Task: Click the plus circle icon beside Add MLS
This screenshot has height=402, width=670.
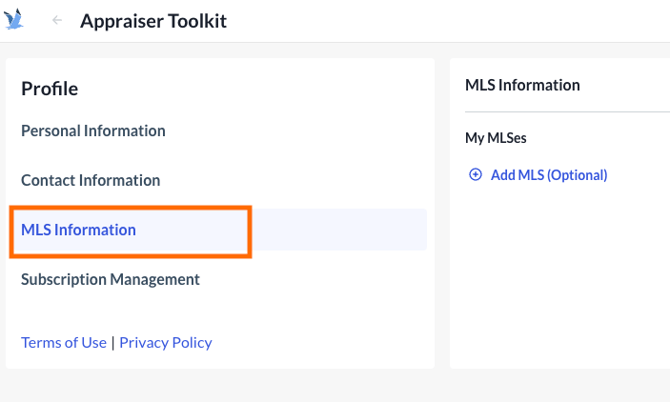Action: click(475, 174)
